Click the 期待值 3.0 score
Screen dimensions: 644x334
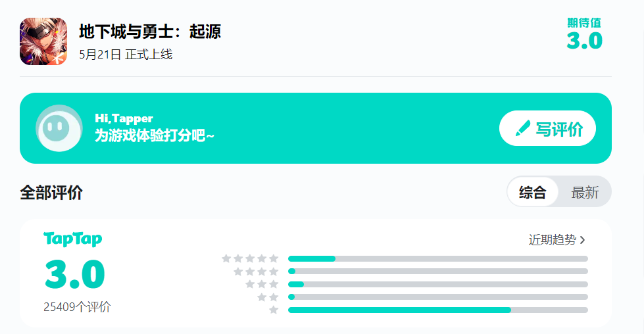pyautogui.click(x=584, y=36)
